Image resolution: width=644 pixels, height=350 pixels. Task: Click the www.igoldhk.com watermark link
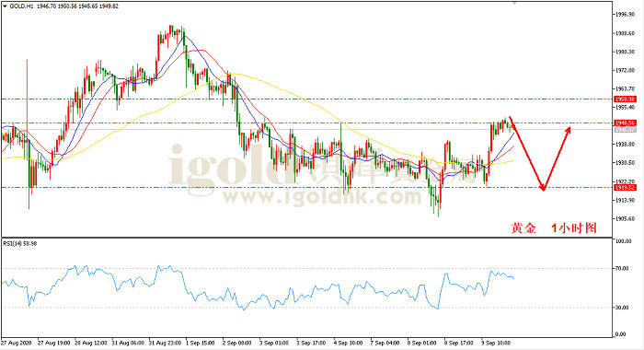click(322, 197)
